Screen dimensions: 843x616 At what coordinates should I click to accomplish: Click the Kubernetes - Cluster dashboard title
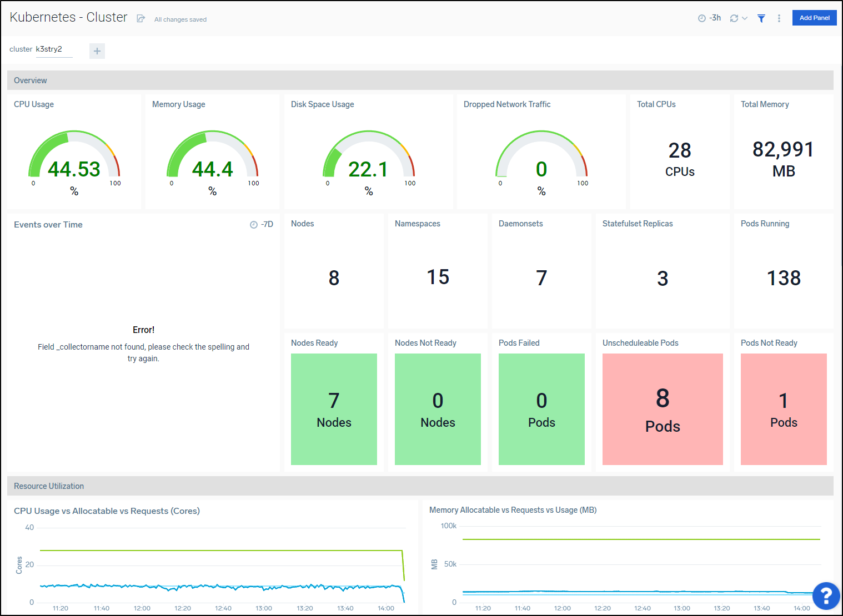tap(68, 17)
